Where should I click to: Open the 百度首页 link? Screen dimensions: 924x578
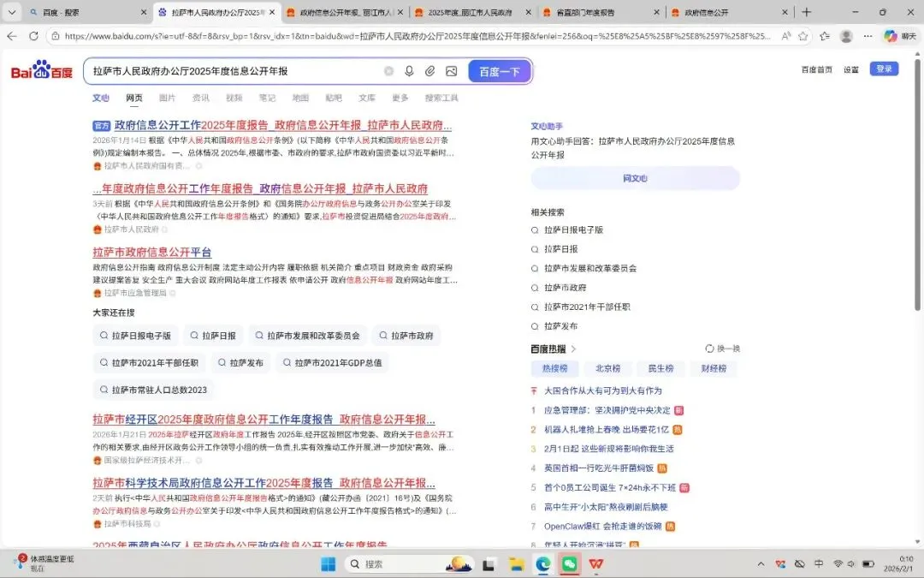(817, 69)
